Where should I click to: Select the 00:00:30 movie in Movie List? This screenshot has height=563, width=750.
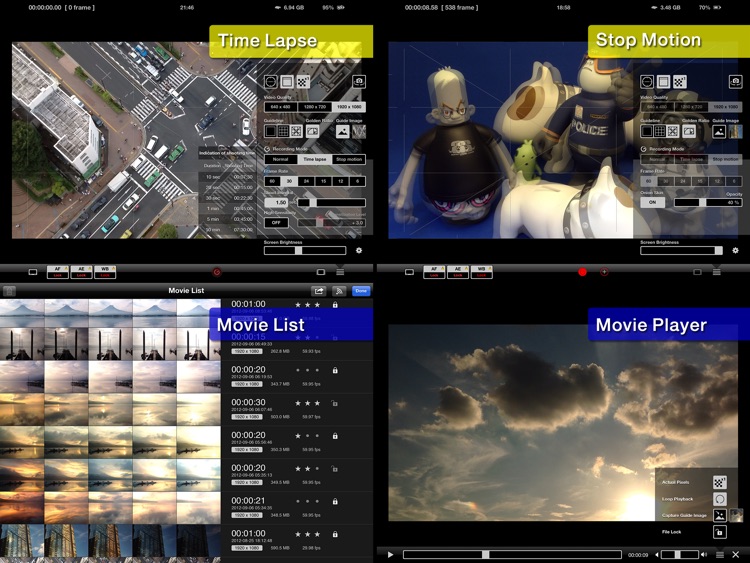186,409
